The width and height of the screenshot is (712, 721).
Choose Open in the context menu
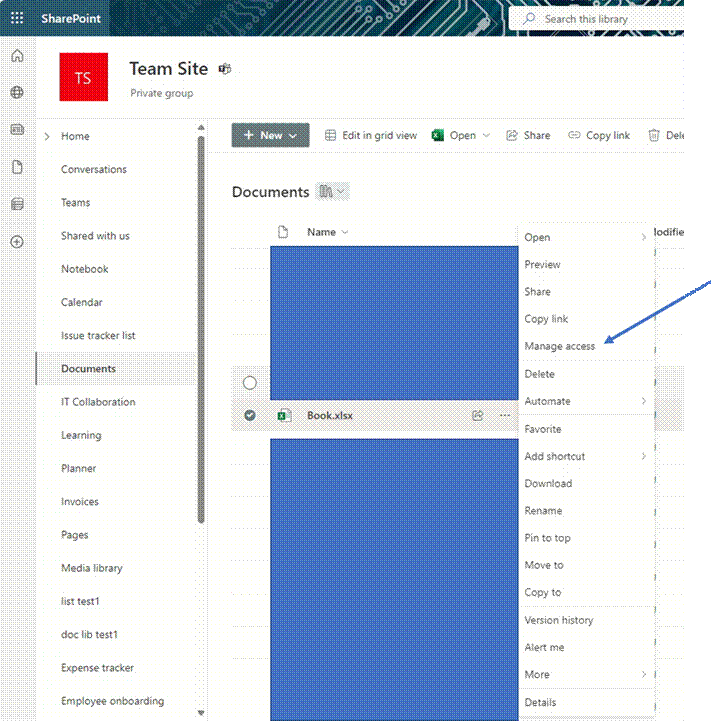pos(586,237)
